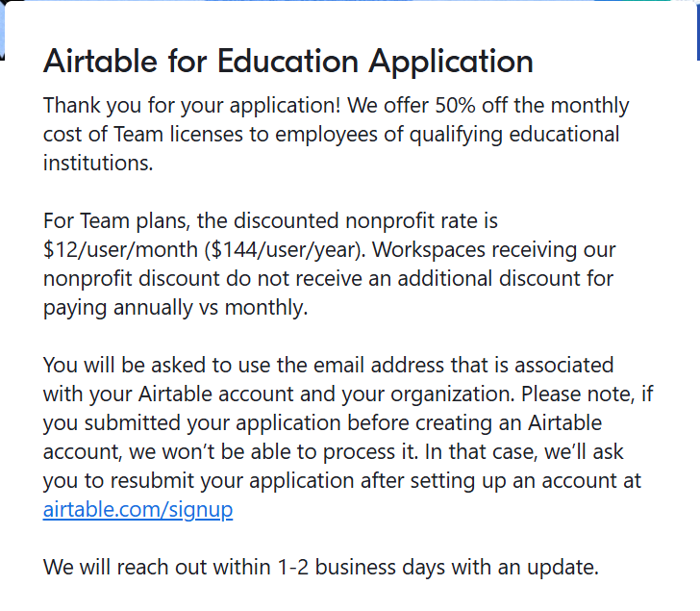The width and height of the screenshot is (700, 611).
Task: Click the Airtable for Education Application heading
Action: click(x=288, y=61)
